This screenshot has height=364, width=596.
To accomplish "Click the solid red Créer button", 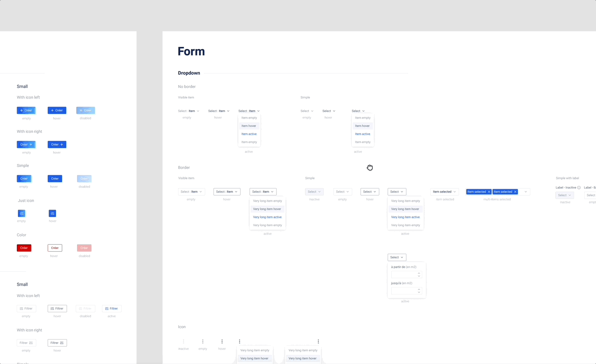I will 24,248.
